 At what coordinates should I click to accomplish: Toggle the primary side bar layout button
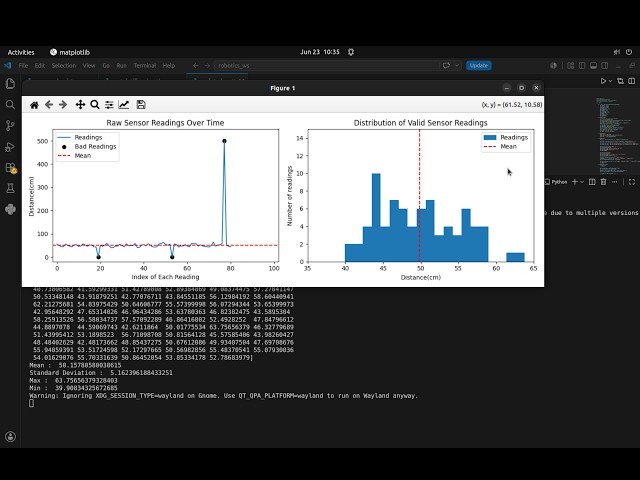582,65
